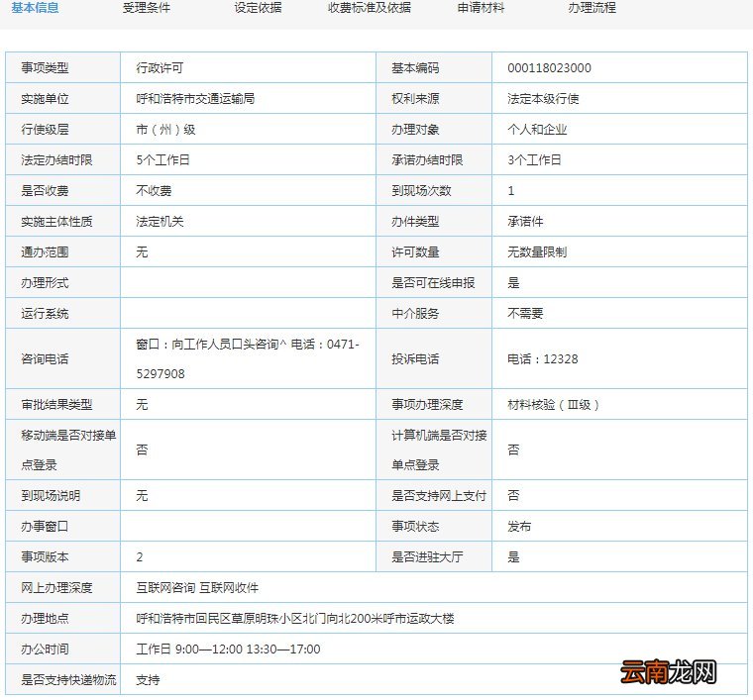Click the 事项版本 value 2

[x=140, y=557]
